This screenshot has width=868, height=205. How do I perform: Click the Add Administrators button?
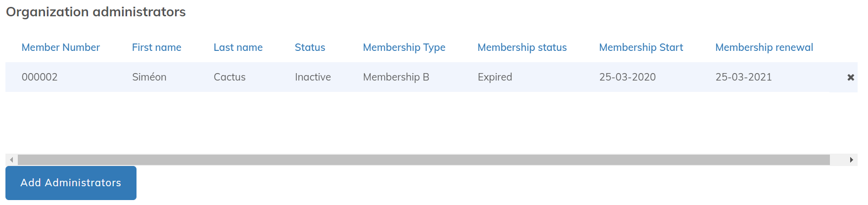point(71,183)
